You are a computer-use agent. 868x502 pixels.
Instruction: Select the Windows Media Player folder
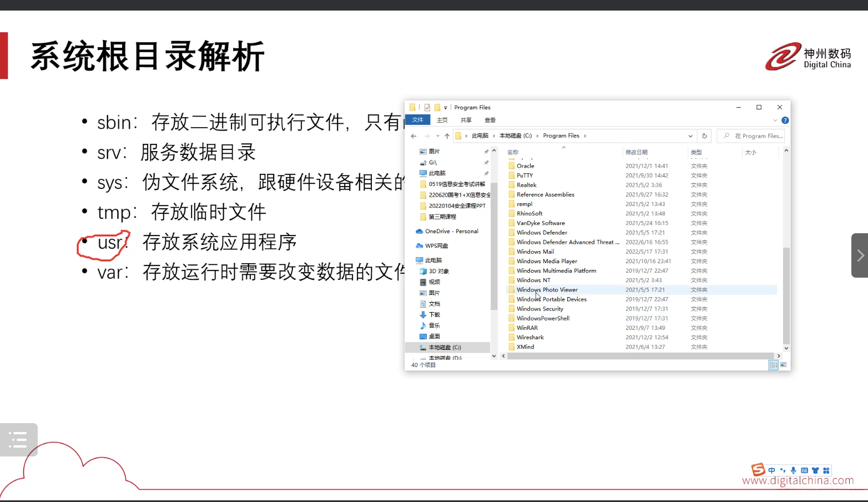(547, 261)
